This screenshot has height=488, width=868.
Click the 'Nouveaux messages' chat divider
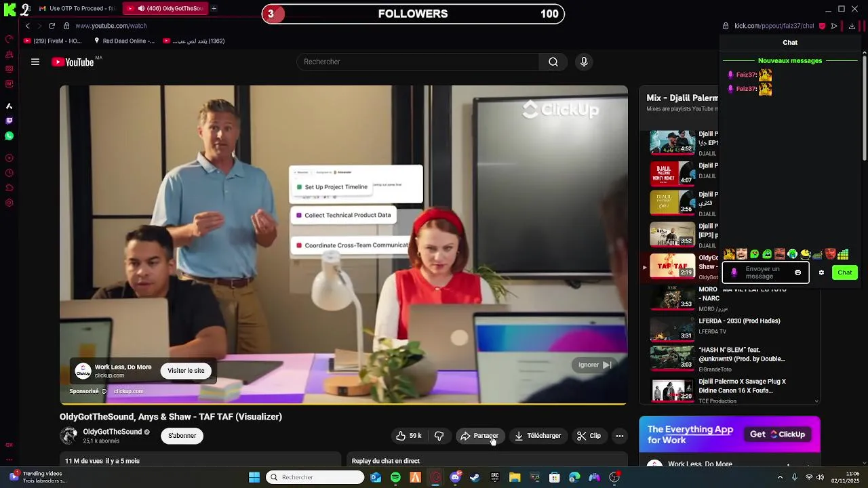[x=790, y=60]
